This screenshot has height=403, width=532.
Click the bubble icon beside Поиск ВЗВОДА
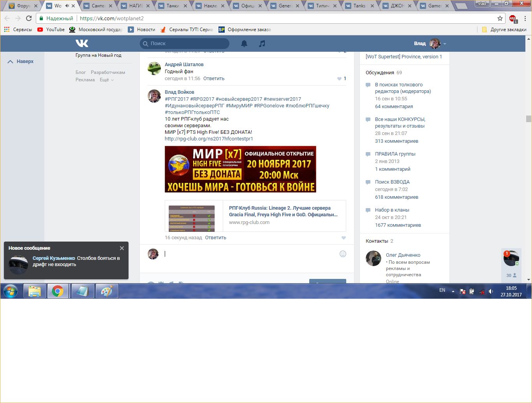point(368,182)
